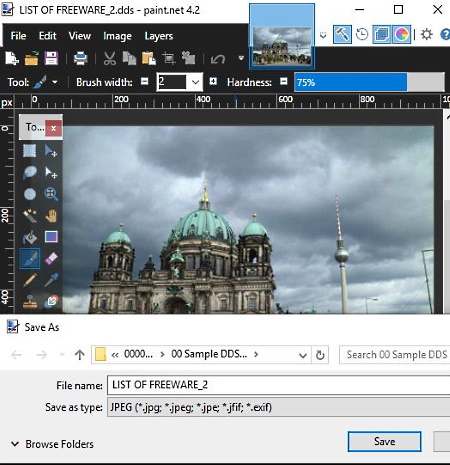
Task: Select the Magic Wand tool
Action: [30, 216]
